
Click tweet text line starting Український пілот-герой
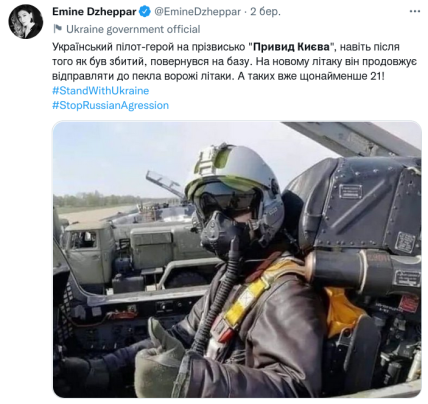click(226, 47)
